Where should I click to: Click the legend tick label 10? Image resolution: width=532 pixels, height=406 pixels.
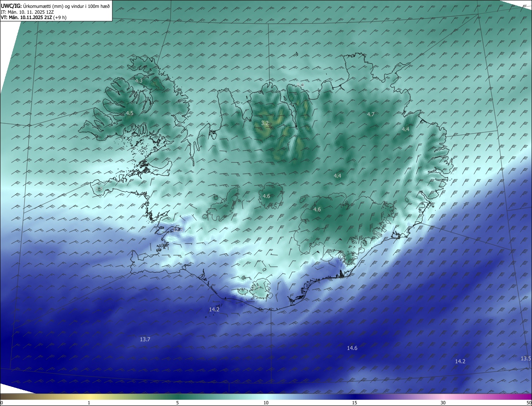[266, 403]
